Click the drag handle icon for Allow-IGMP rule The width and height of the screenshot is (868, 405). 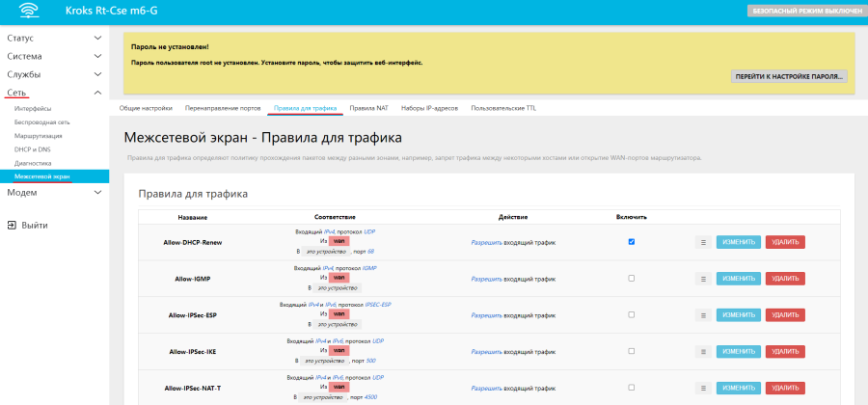[703, 278]
